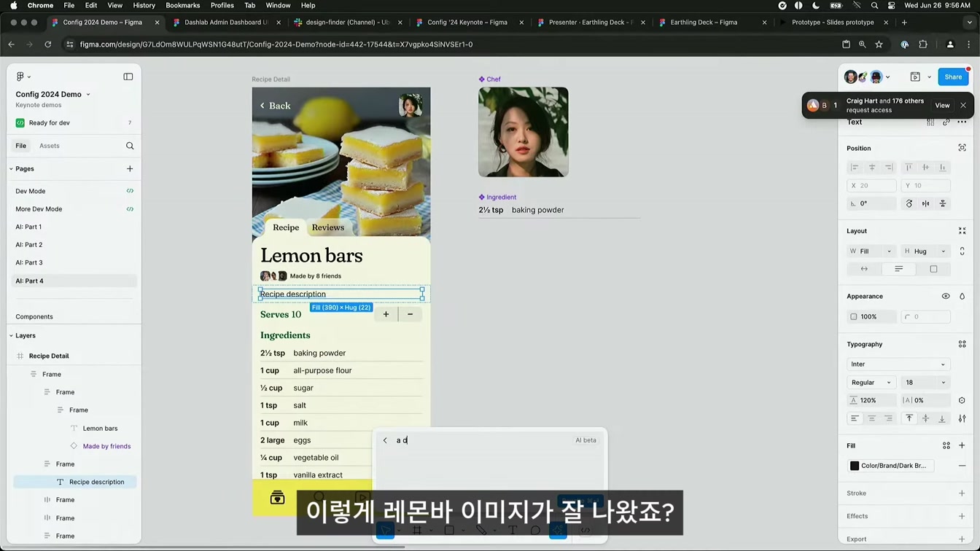Viewport: 980px width, 551px height.
Task: Dismiss the access request notification
Action: click(963, 106)
